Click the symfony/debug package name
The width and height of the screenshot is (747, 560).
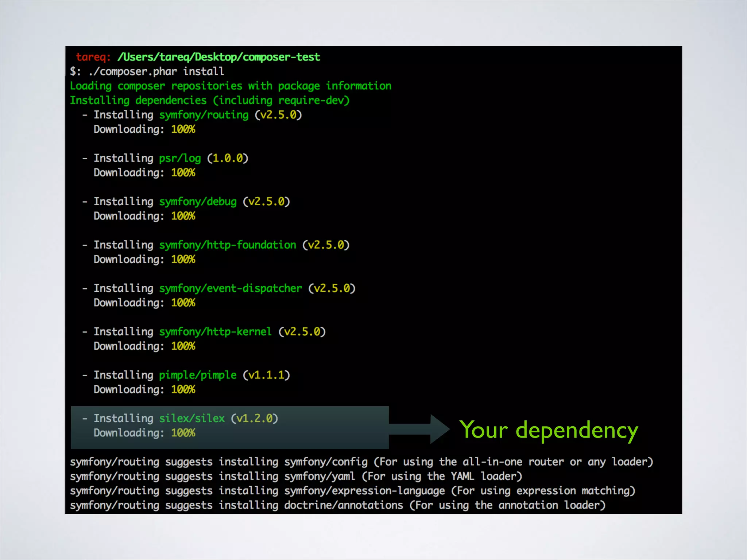pyautogui.click(x=198, y=202)
